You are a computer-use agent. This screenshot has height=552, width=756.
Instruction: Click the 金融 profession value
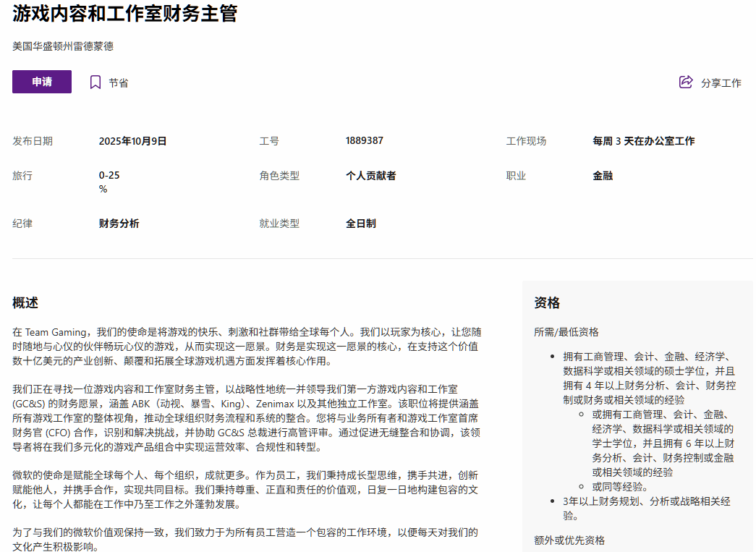tap(603, 176)
